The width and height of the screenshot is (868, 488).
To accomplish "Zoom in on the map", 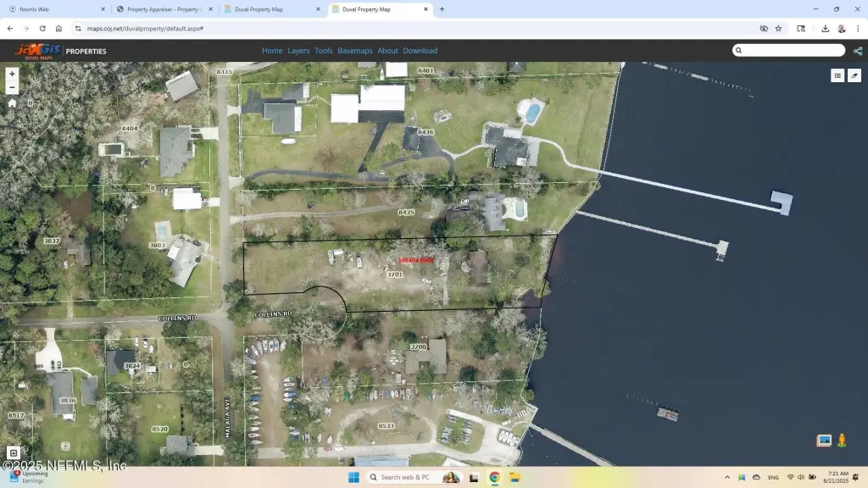I will coord(12,74).
